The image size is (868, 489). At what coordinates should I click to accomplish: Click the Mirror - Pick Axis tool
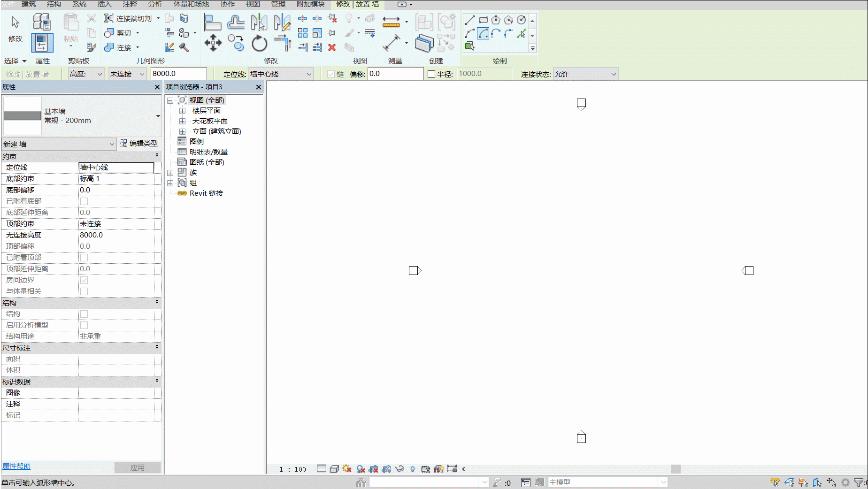tap(259, 22)
